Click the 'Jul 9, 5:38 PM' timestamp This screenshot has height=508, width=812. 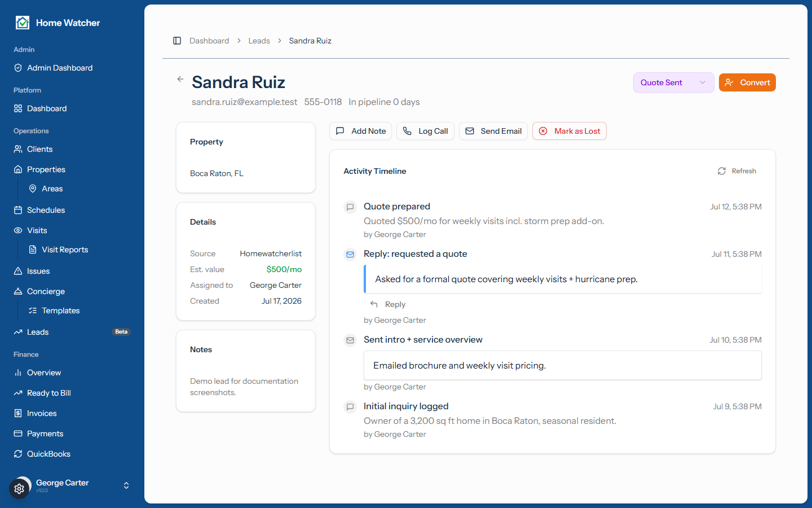(738, 406)
